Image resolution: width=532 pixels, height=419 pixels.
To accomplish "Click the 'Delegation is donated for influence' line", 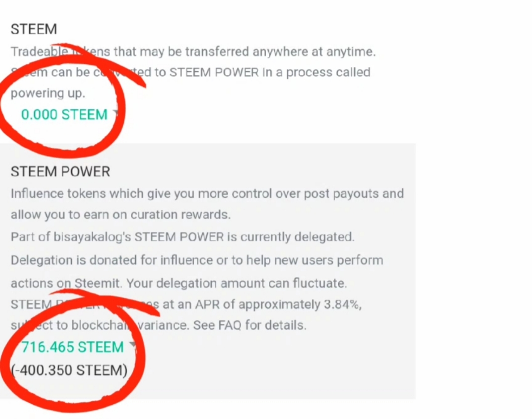I will (197, 260).
